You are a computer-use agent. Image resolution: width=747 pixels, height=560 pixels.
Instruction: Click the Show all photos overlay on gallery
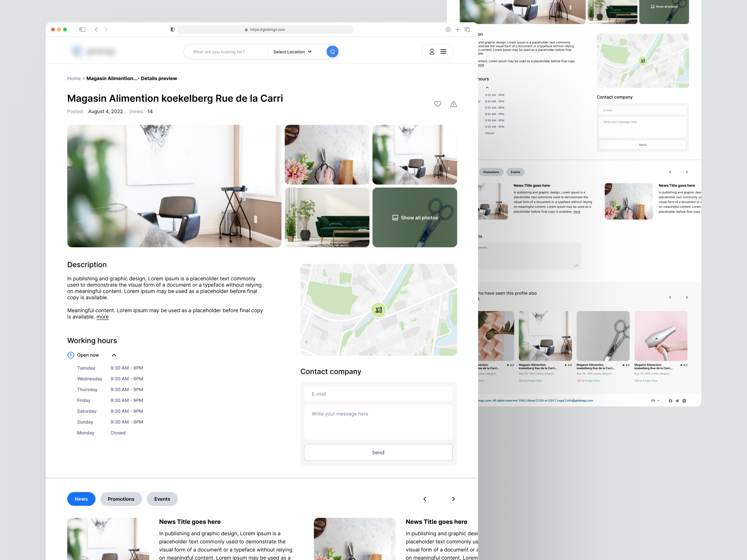(x=415, y=218)
